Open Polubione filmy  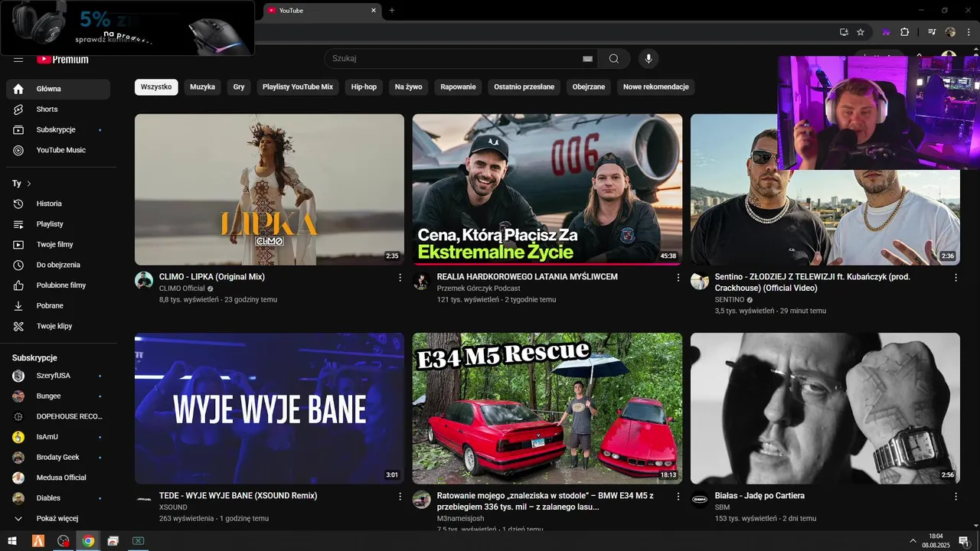(58, 285)
